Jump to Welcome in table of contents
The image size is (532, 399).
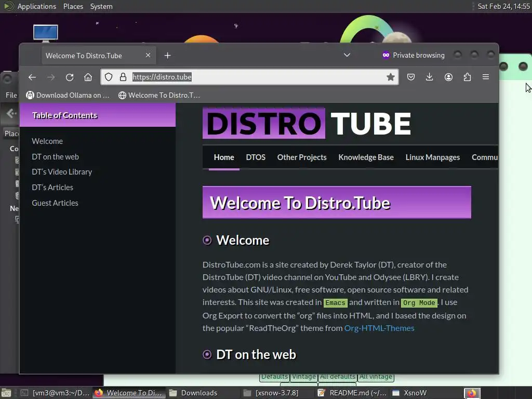[47, 141]
